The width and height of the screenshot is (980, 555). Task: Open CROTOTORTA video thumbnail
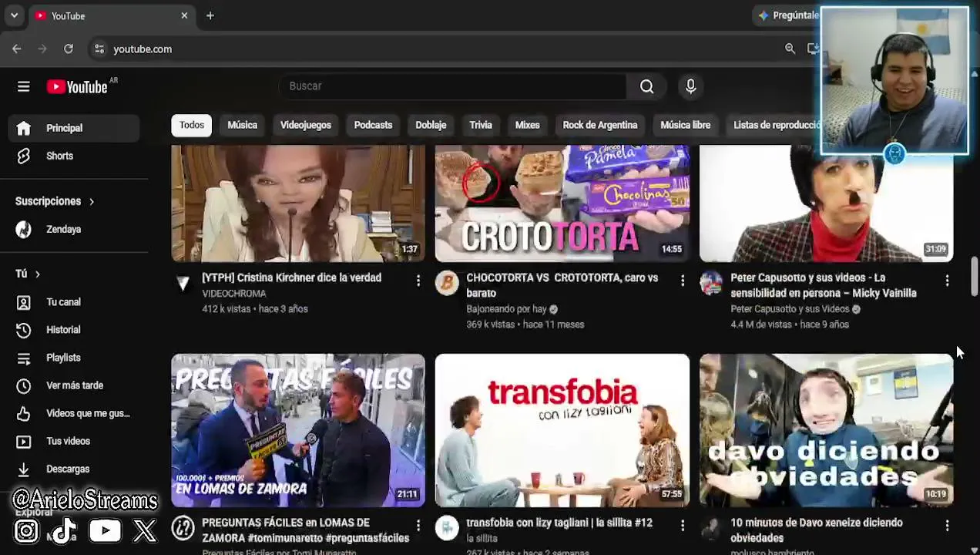(x=562, y=203)
